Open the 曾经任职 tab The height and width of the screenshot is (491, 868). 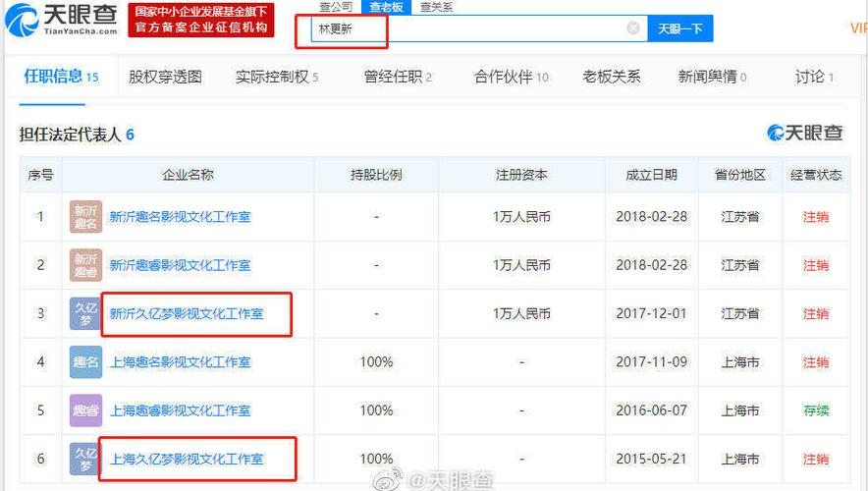pyautogui.click(x=398, y=77)
